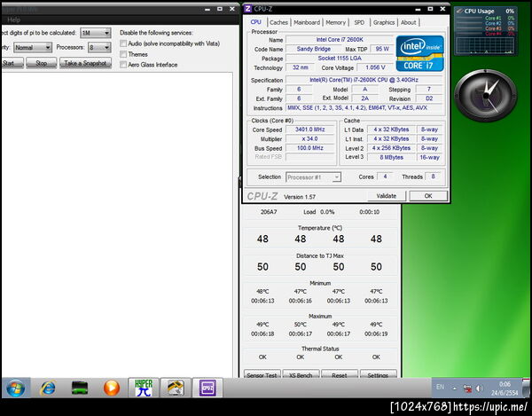Switch to CPU-Z taskbar icon
This screenshot has width=532, height=416.
pos(207,388)
